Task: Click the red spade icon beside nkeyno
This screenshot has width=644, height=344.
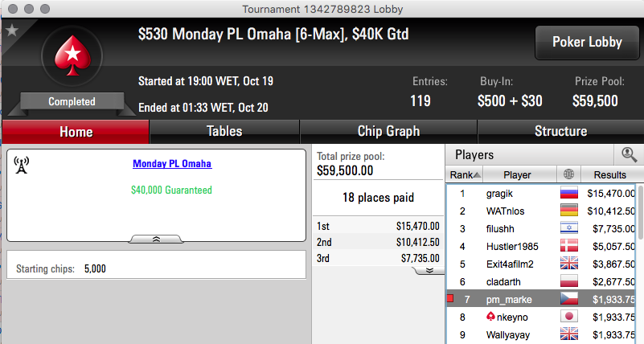Action: (x=490, y=317)
